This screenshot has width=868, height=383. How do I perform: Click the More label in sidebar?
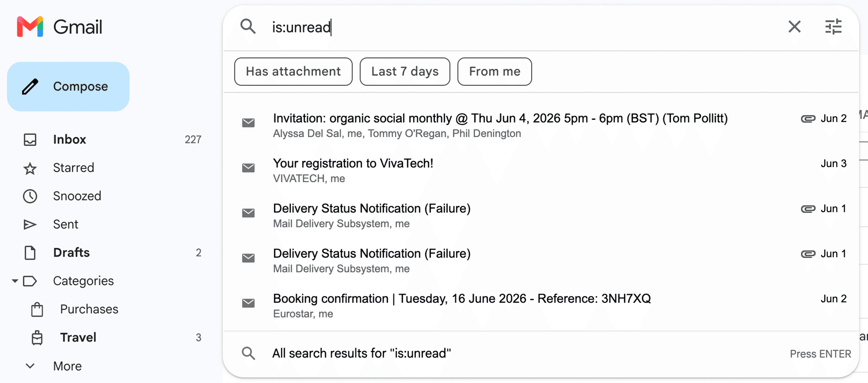point(67,366)
